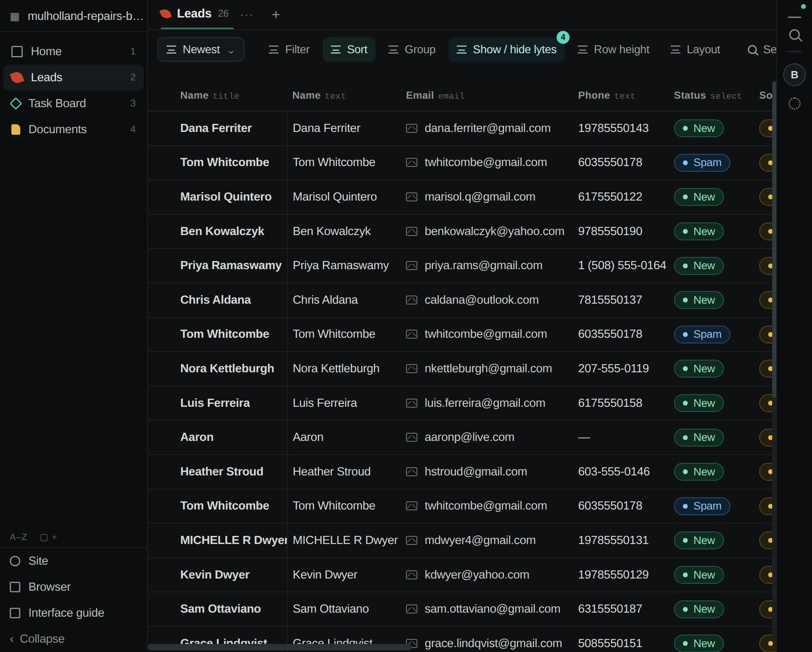Open Status dropdown for Dana Ferriter
812x652 pixels.
(698, 128)
